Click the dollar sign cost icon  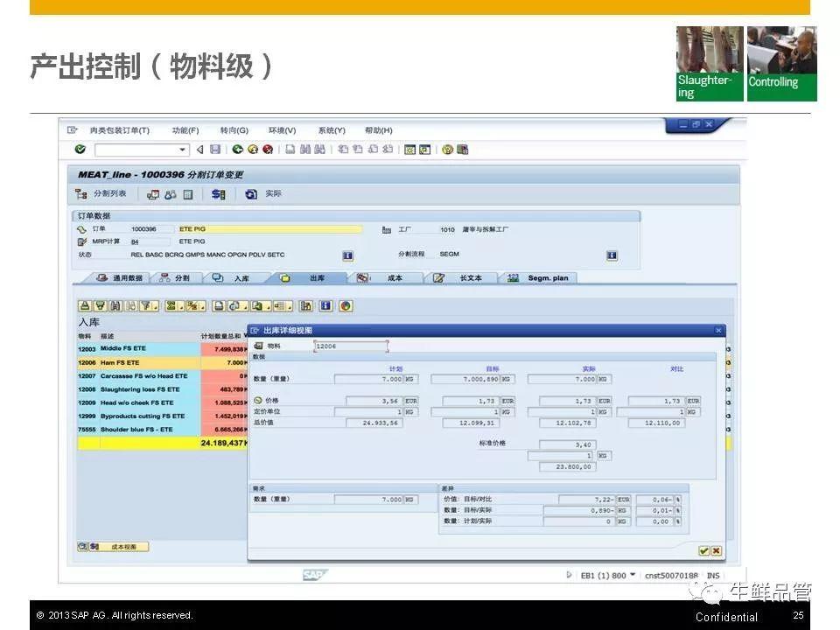(x=219, y=194)
